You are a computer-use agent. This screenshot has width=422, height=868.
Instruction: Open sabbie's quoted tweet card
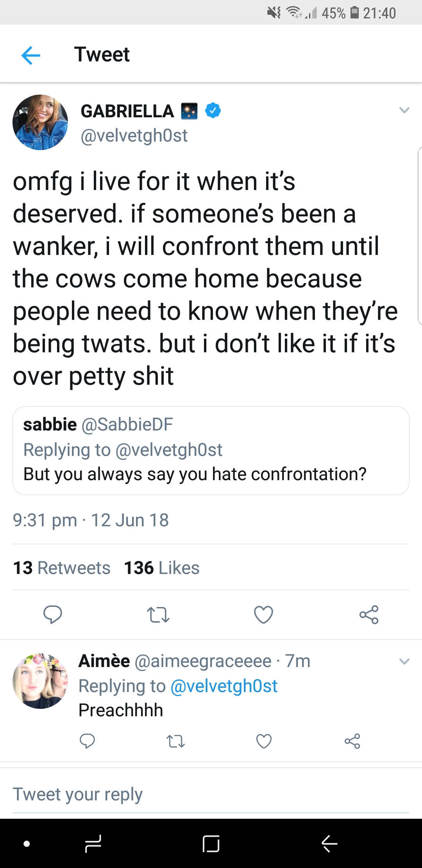tap(211, 450)
